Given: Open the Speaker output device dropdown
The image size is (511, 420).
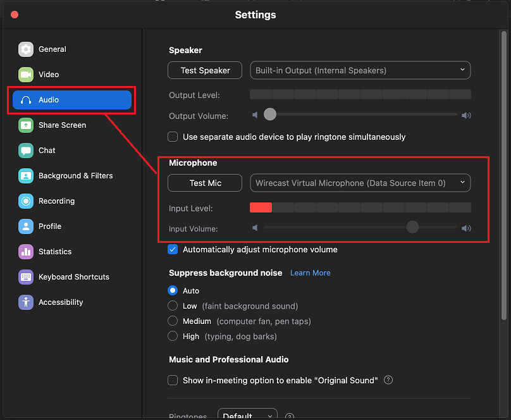Looking at the screenshot, I should tap(360, 70).
